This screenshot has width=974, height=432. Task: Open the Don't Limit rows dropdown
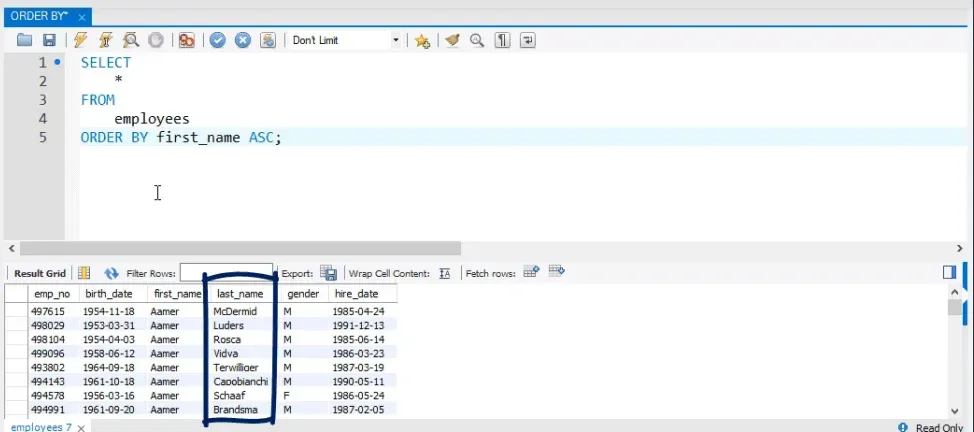click(x=396, y=40)
